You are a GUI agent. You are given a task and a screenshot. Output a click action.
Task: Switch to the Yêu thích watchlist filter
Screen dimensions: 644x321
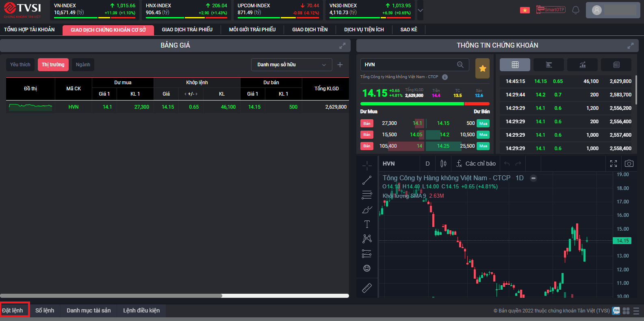click(x=20, y=65)
